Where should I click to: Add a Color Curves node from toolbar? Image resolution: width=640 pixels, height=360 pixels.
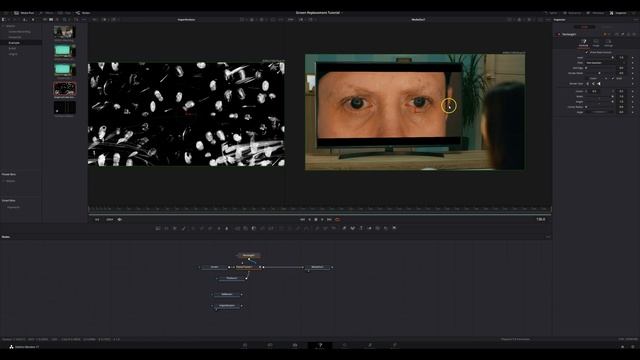coord(202,228)
